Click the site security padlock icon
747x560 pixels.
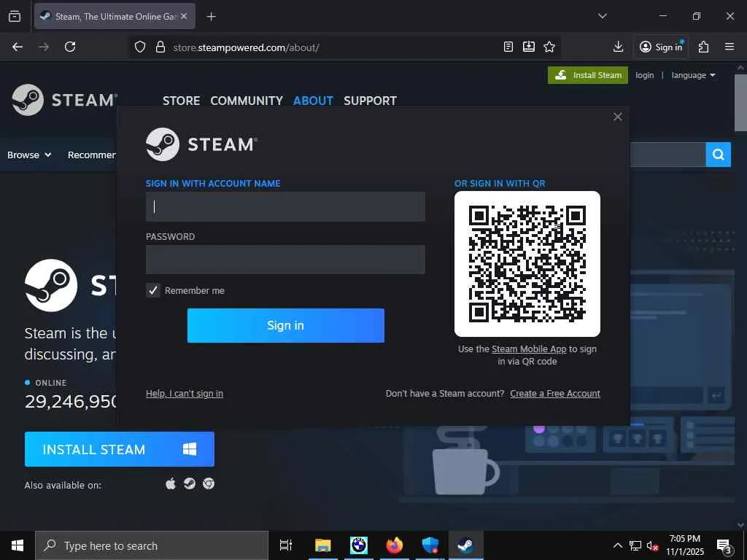(x=160, y=47)
